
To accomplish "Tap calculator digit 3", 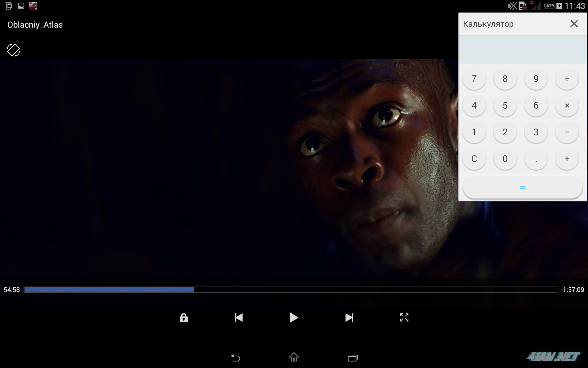I will point(536,132).
